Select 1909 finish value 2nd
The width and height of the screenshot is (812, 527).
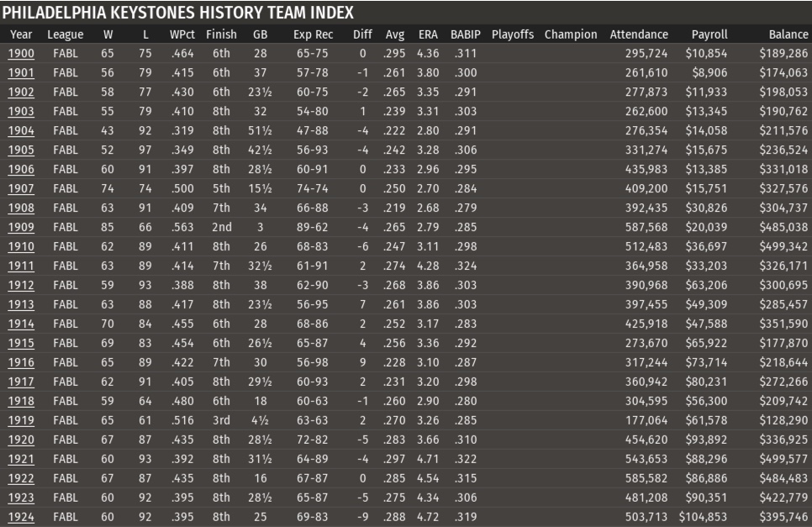coord(222,227)
